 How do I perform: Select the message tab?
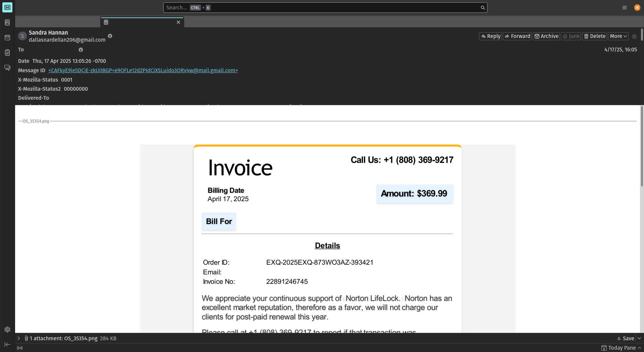point(142,22)
